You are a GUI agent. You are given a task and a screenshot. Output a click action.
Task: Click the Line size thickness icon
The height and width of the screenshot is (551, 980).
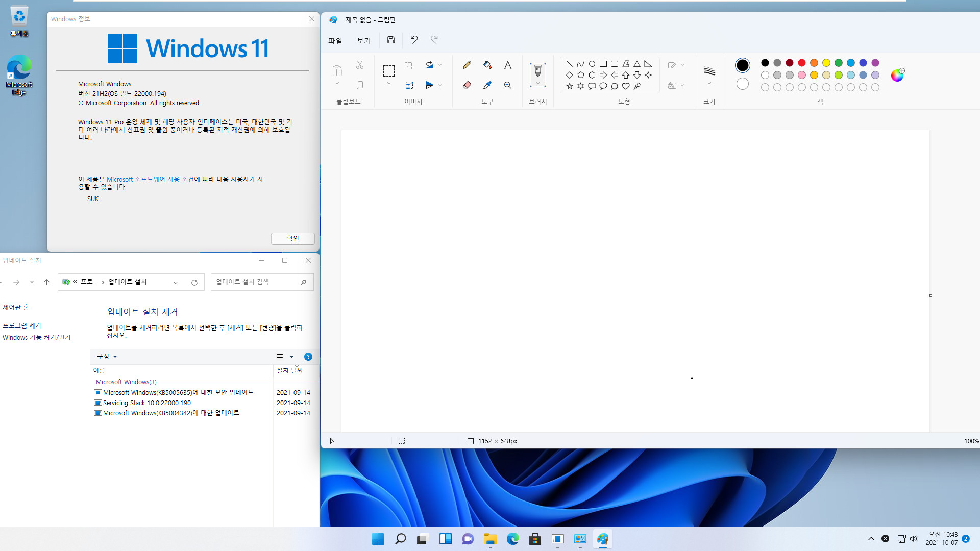[709, 71]
